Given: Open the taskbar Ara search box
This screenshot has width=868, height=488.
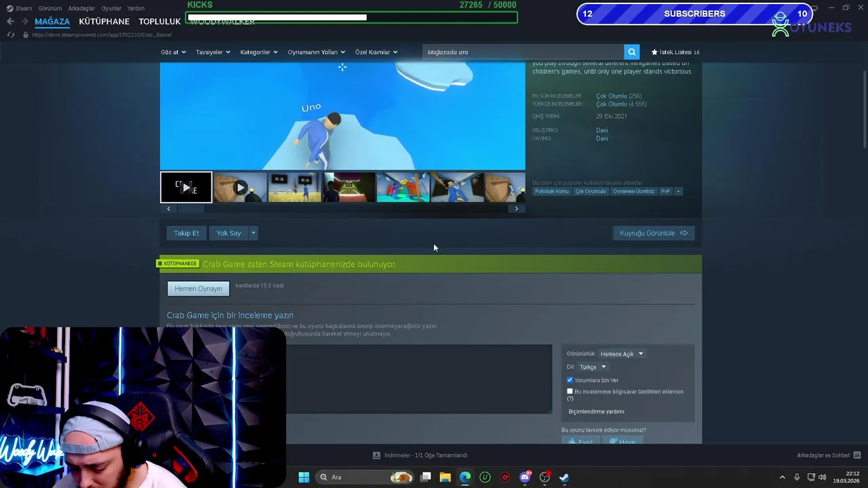Looking at the screenshot, I should (x=366, y=477).
